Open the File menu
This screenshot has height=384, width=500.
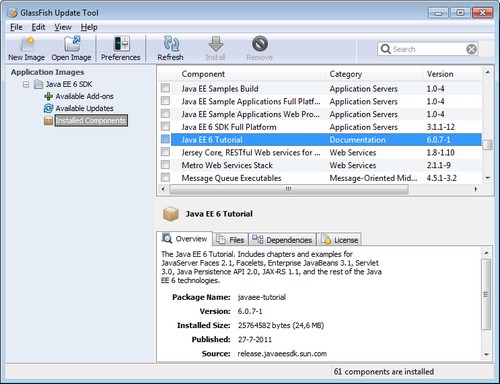(16, 27)
